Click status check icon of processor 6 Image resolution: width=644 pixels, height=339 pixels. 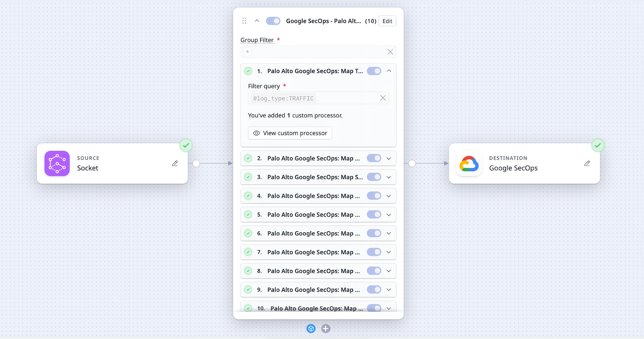coord(248,234)
